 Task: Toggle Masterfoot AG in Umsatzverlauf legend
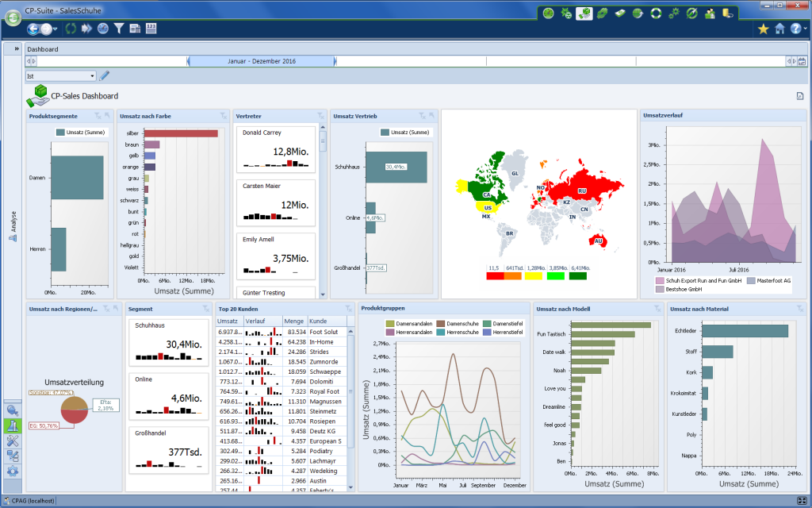(x=773, y=280)
